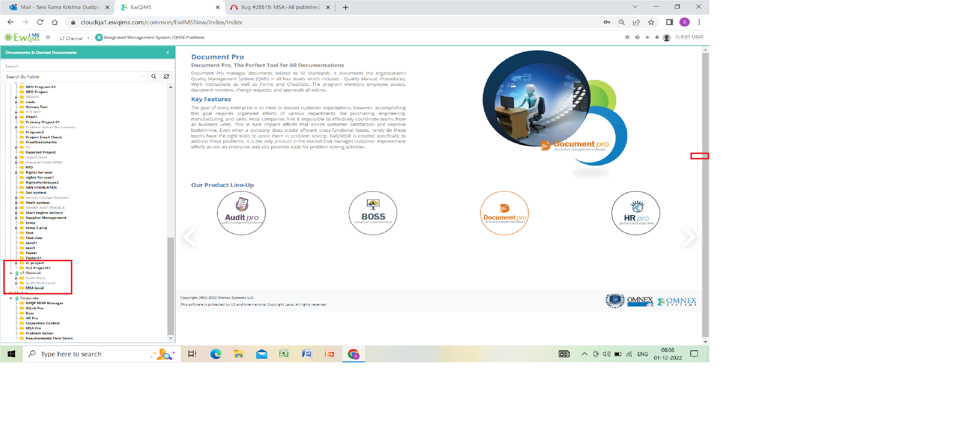Select the XLS Project01 folder
This screenshot has width=980, height=439.
[38, 268]
